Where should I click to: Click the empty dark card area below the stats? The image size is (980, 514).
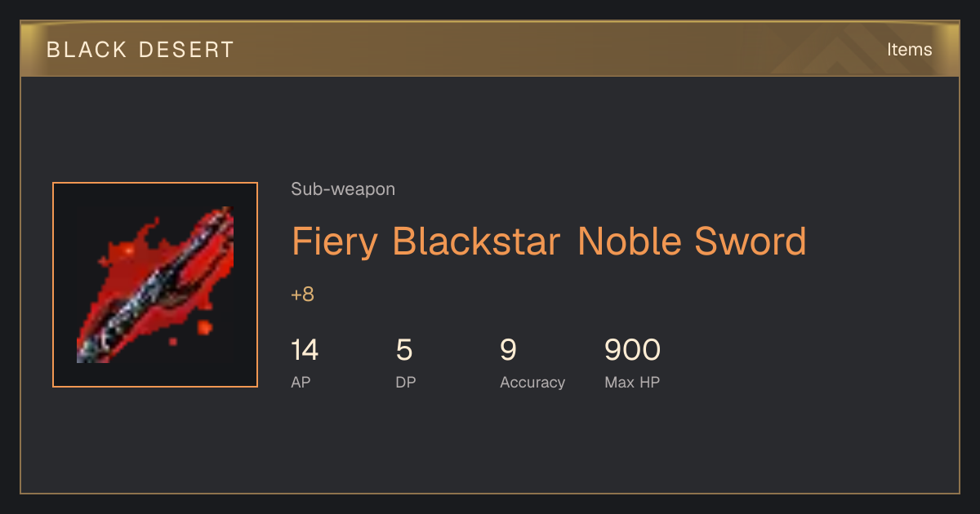pyautogui.click(x=490, y=445)
